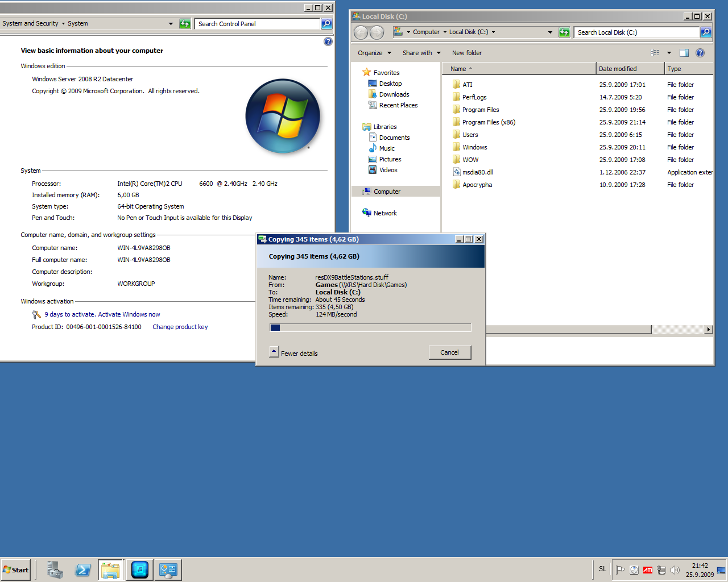Click SL language indicator in taskbar
This screenshot has width=728, height=582.
pyautogui.click(x=602, y=569)
